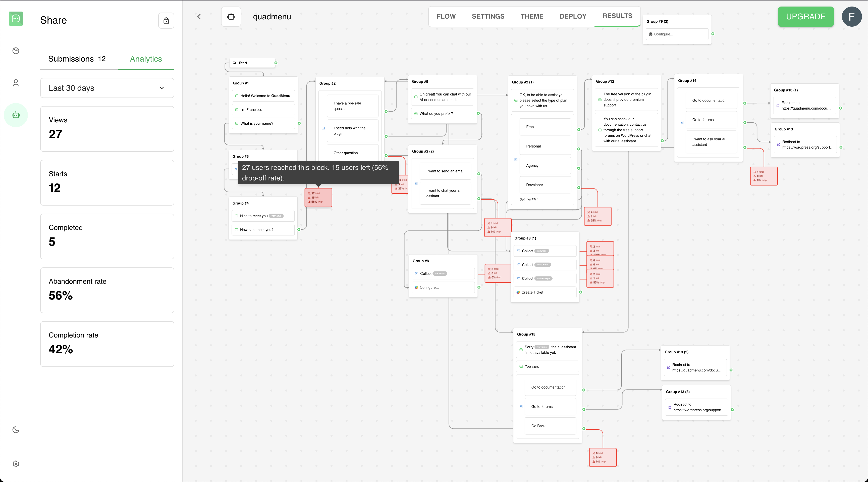Screen dimensions: 868x482
Task: Open the Last 30 days dropdown
Action: (107, 88)
